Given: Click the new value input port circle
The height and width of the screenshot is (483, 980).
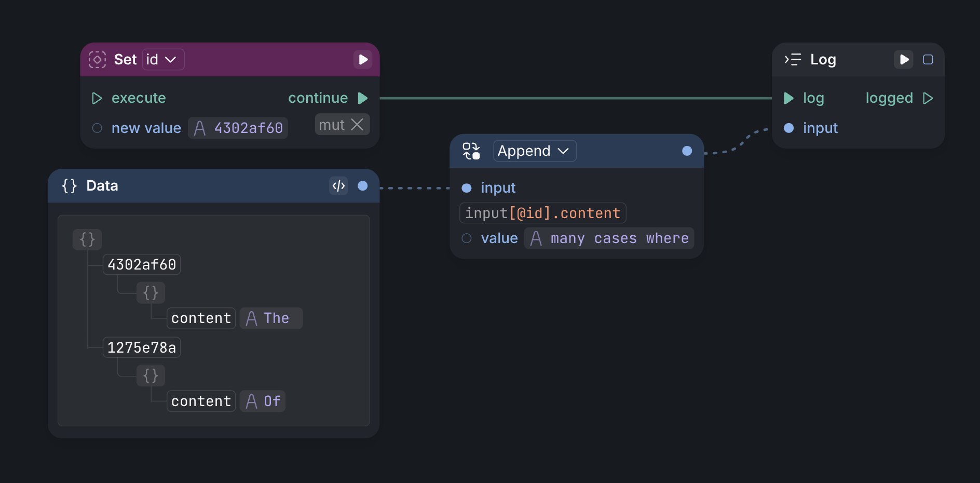Looking at the screenshot, I should pyautogui.click(x=97, y=128).
